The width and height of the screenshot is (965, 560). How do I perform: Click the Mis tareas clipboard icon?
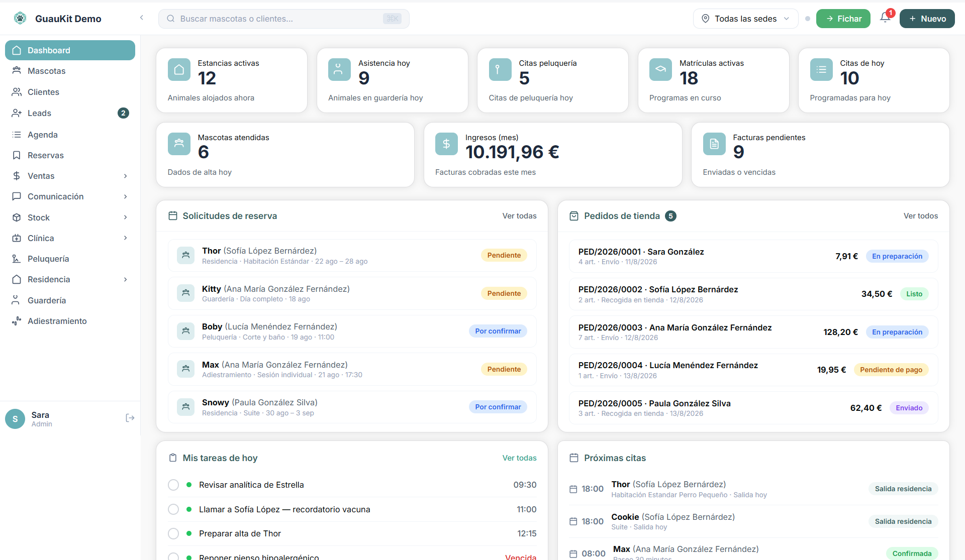(173, 458)
